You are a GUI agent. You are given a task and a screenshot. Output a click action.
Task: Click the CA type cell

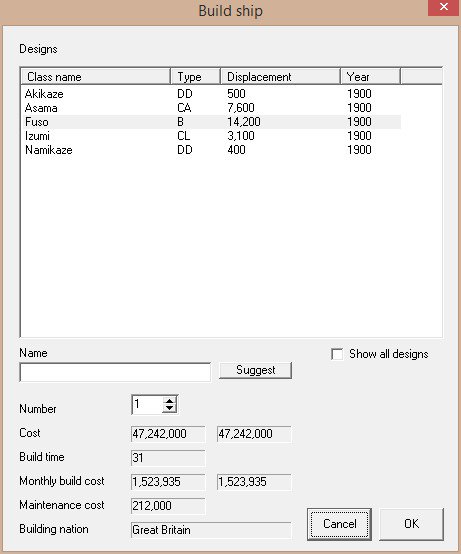pos(184,108)
